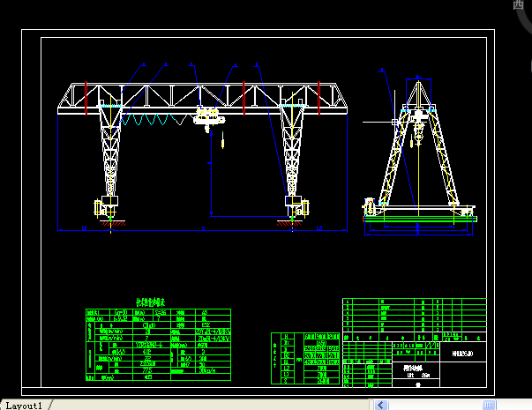Select the L1 dimension label under left cantilever
The height and width of the screenshot is (410, 532).
(x=84, y=227)
